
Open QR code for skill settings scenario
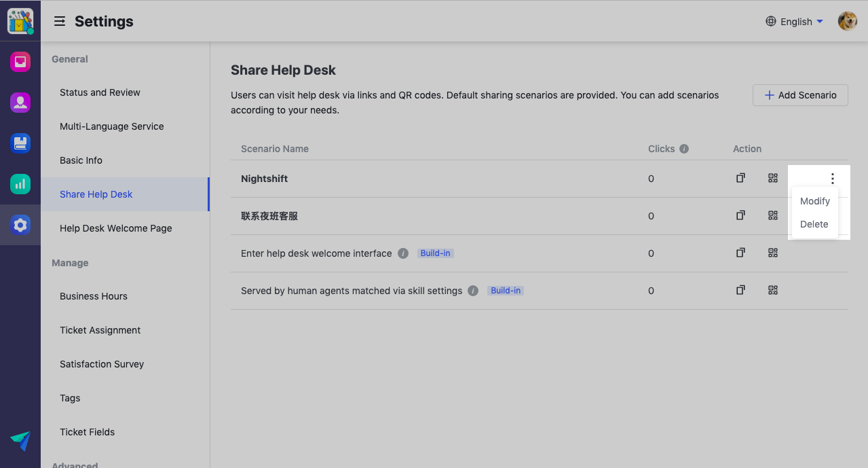[772, 290]
